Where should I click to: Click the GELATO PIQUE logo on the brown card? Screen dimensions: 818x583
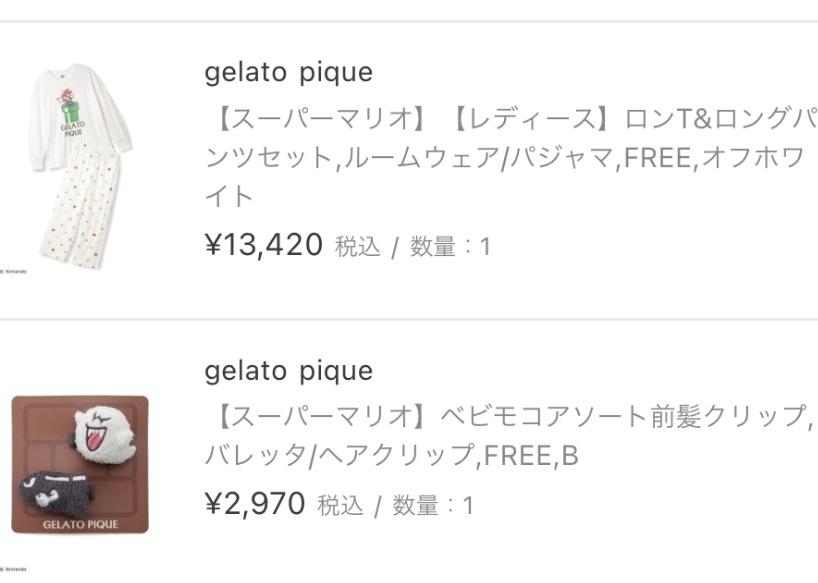[x=80, y=522]
